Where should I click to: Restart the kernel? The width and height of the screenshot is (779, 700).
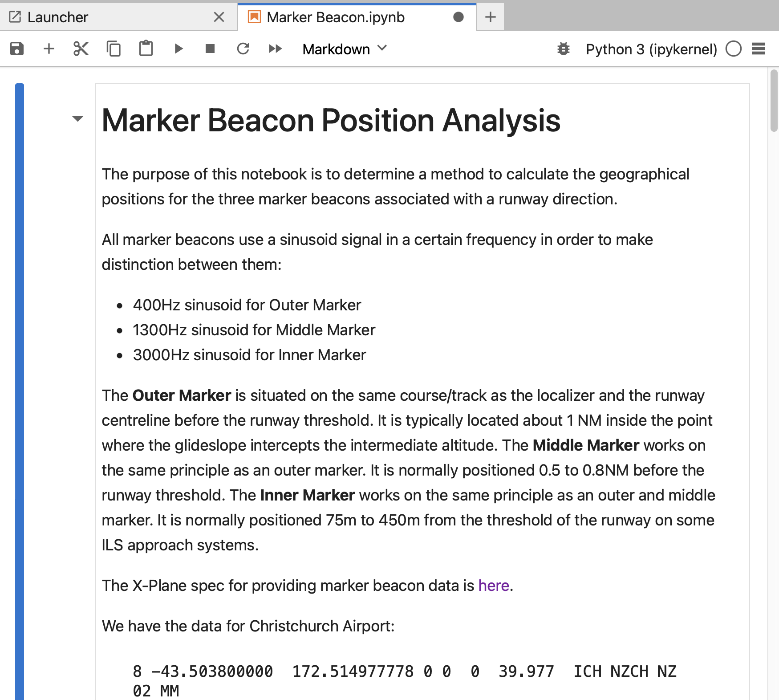[243, 49]
